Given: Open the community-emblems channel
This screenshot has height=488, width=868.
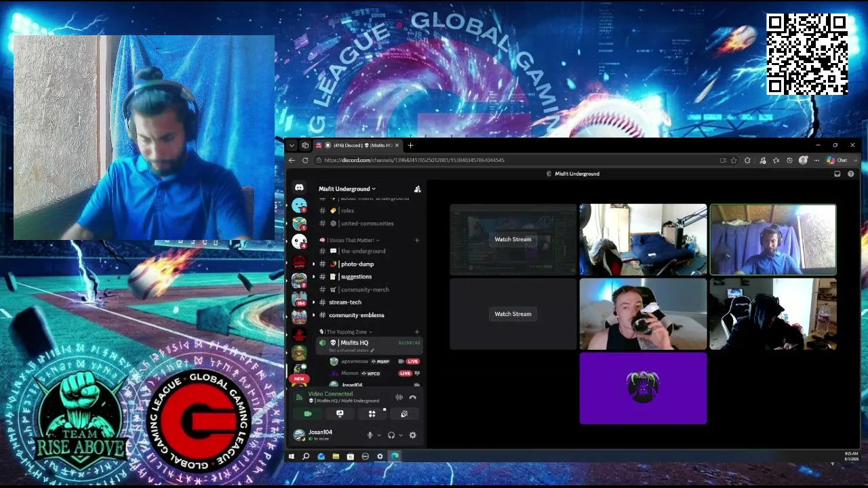Looking at the screenshot, I should click(370, 315).
